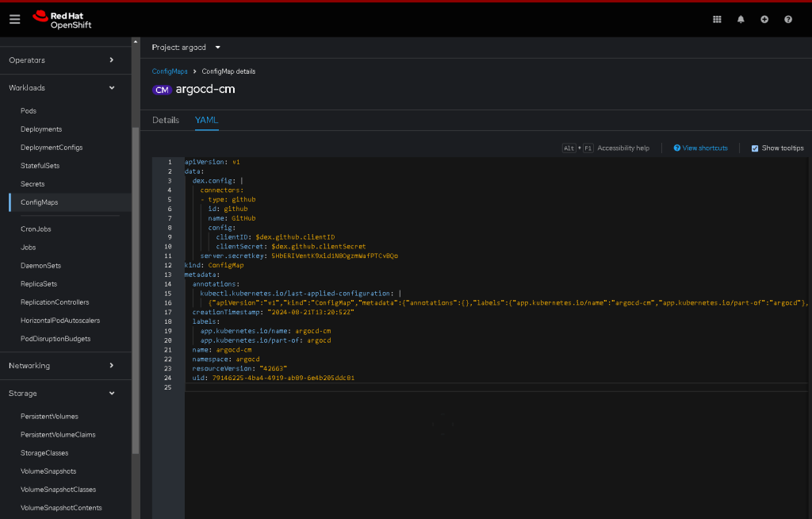Click the 'uid' line in editor
Screen dimensions: 812x519
coord(274,378)
